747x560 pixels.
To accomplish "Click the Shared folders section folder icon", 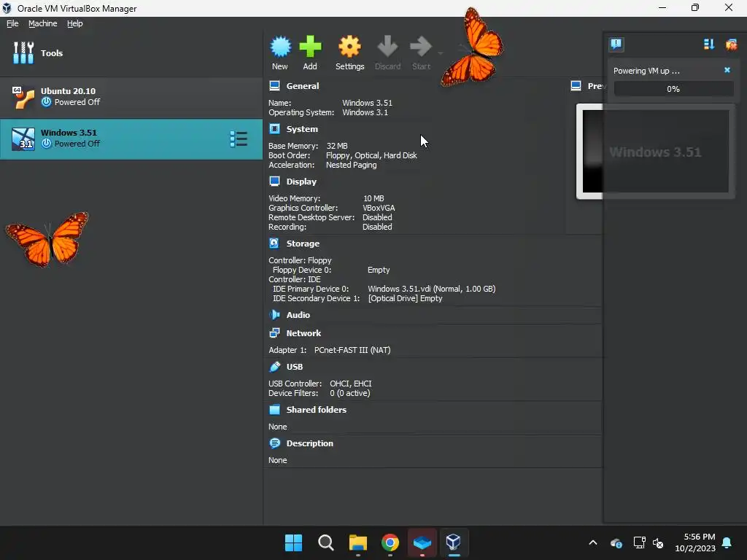I will click(274, 410).
